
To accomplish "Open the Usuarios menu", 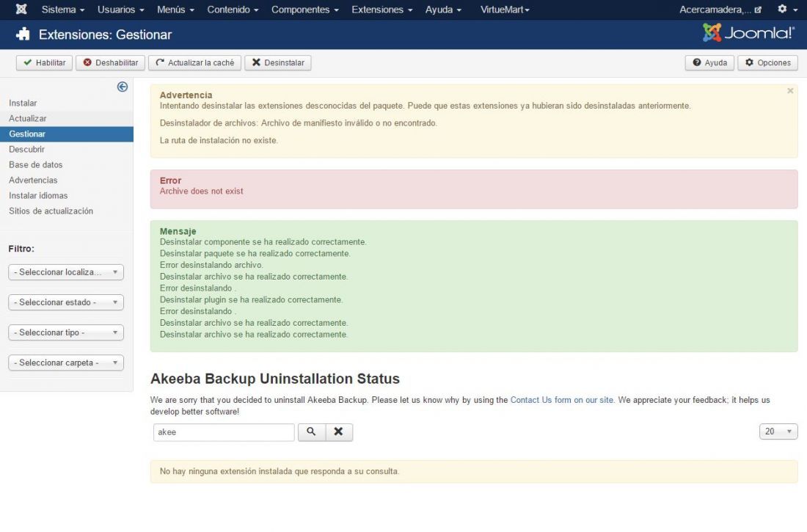I will pyautogui.click(x=121, y=10).
